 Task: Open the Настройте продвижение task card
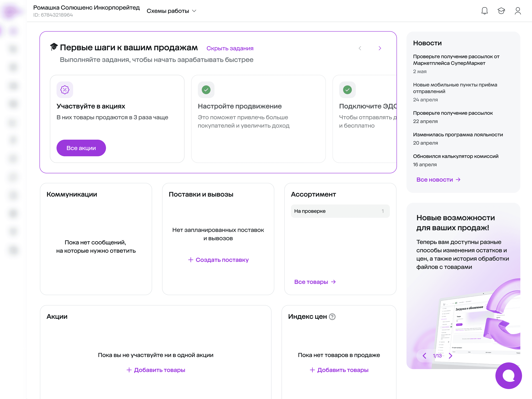[x=258, y=119]
